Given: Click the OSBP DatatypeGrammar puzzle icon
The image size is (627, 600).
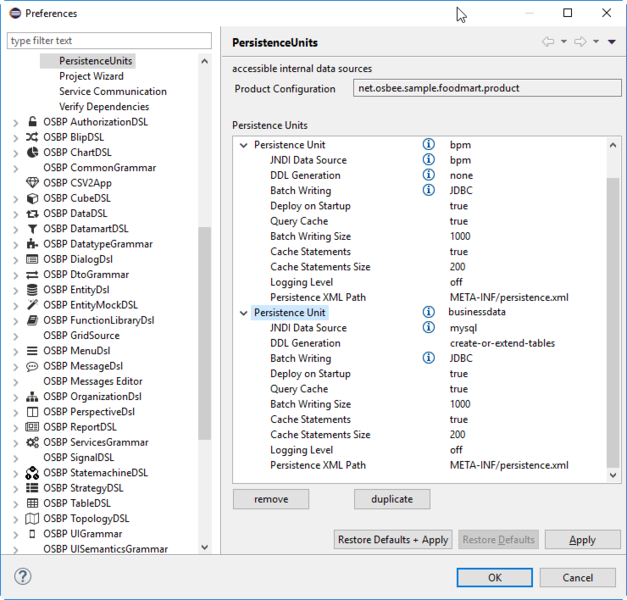Looking at the screenshot, I should 32,244.
